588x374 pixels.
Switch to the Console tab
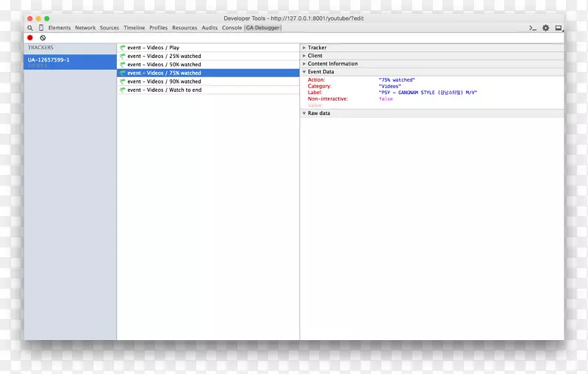tap(232, 28)
